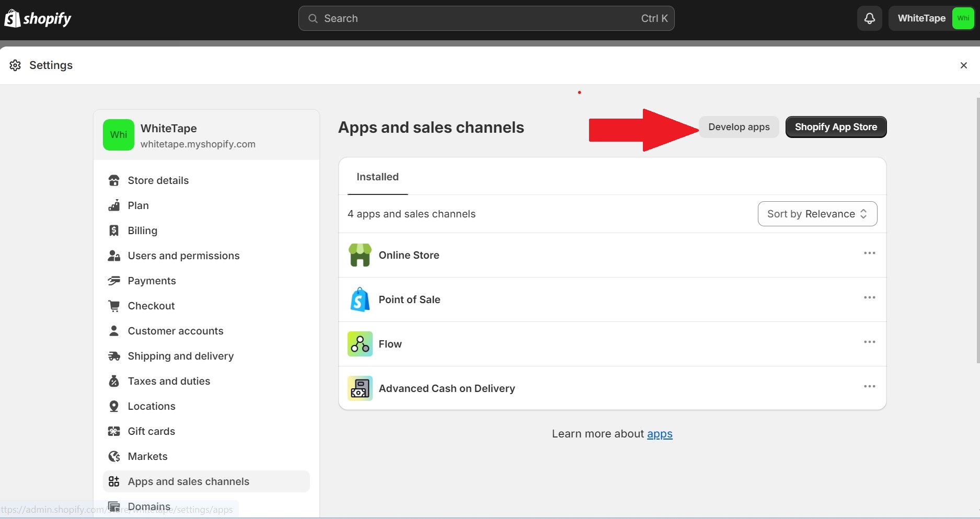
Task: Click the Gift cards icon
Action: click(114, 431)
